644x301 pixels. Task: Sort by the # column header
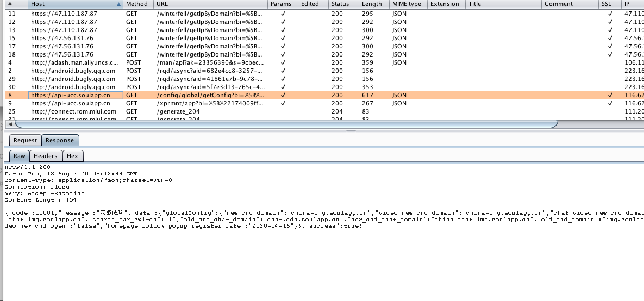[x=16, y=4]
